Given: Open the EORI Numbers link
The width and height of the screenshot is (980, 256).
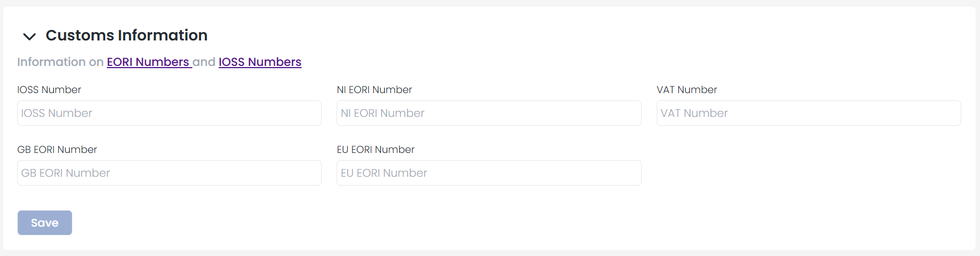Looking at the screenshot, I should click(x=148, y=62).
